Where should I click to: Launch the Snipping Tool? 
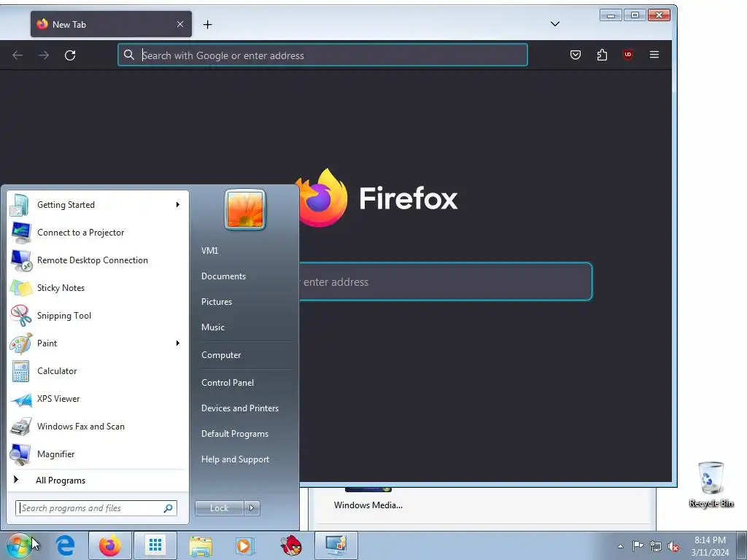(97, 315)
